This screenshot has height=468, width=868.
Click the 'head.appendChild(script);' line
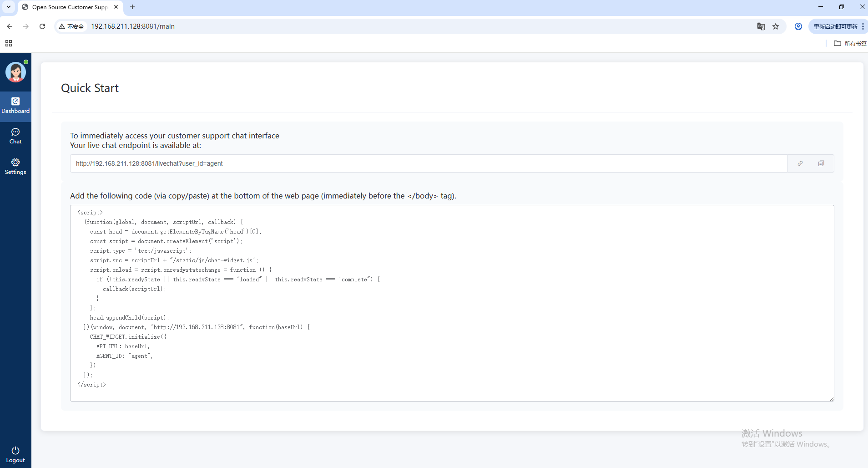pos(129,317)
